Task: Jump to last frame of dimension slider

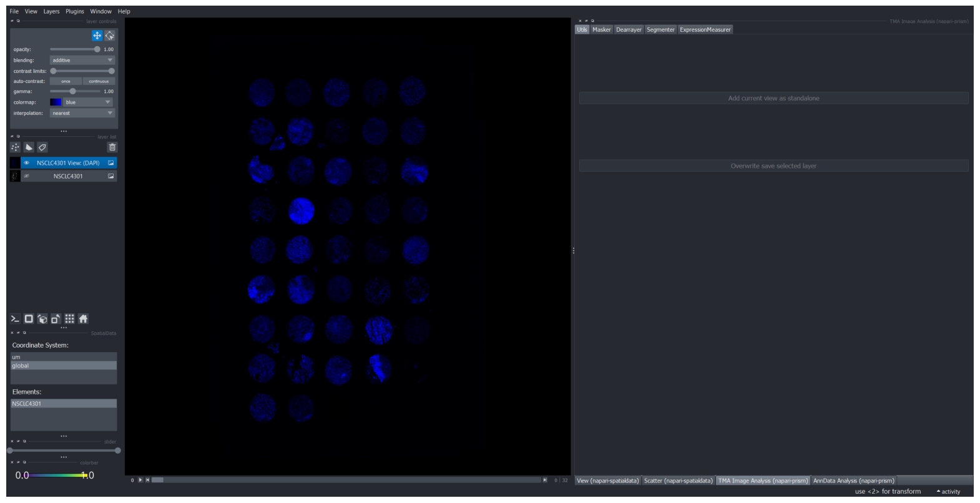Action: (545, 480)
